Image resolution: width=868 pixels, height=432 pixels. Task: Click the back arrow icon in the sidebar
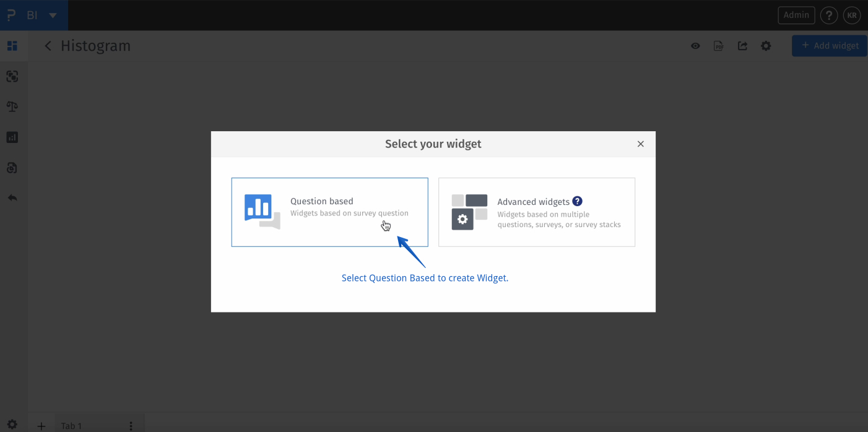click(12, 197)
